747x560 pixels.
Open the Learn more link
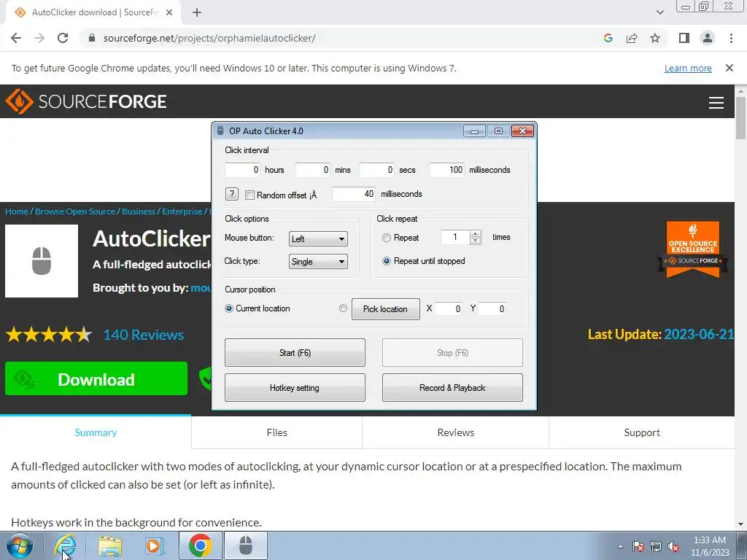click(688, 68)
